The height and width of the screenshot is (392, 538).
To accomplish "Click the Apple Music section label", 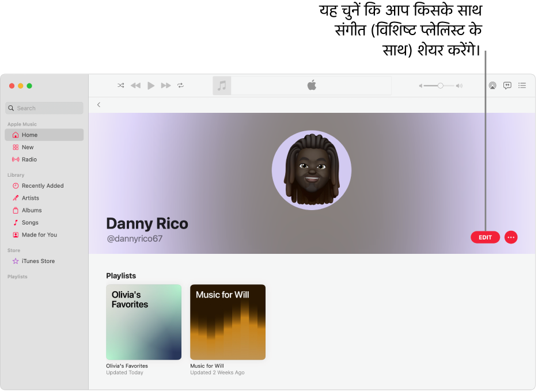I will click(22, 124).
